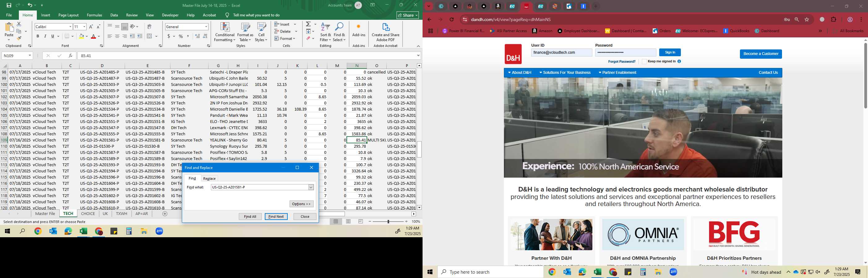
Task: Reload the D&H page in Chrome
Action: click(452, 19)
